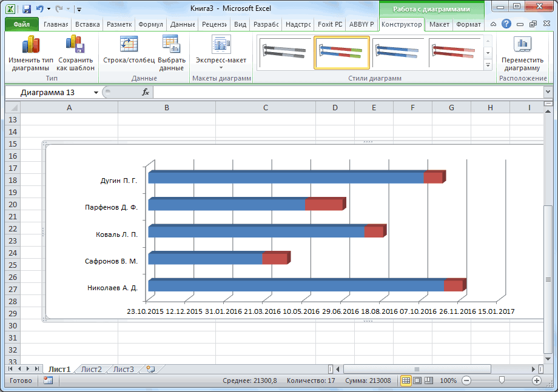Screen dimensions: 558x392
Task: Switch to the Макет ribbon tab
Action: [439, 24]
